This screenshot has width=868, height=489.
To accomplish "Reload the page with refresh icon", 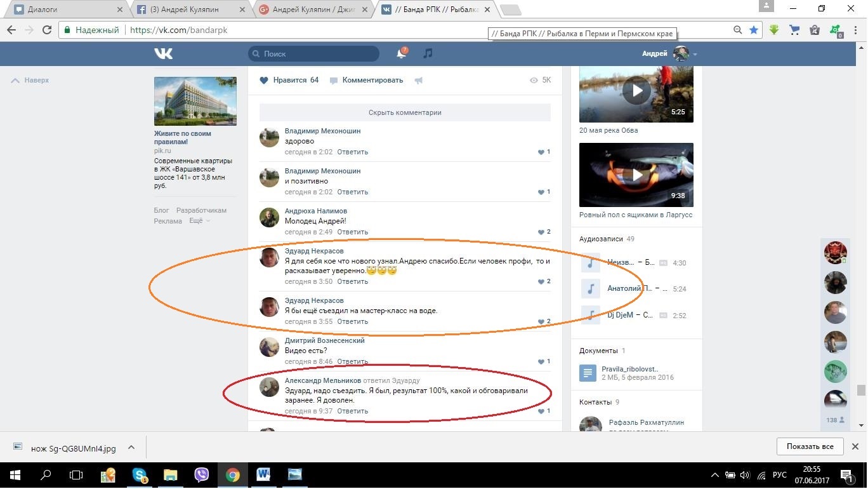I will coord(46,30).
